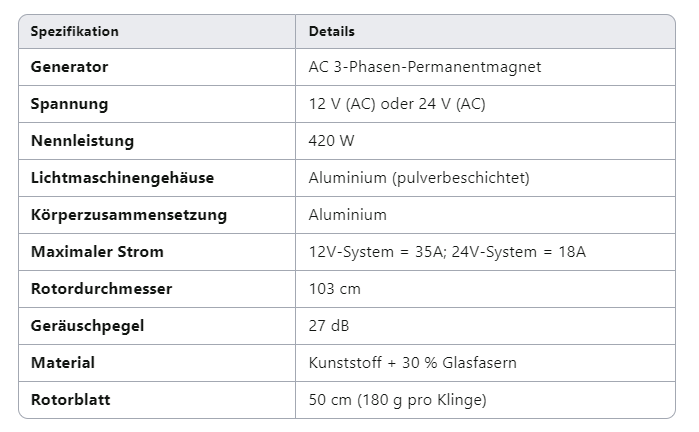Click the 420 W value

[332, 141]
